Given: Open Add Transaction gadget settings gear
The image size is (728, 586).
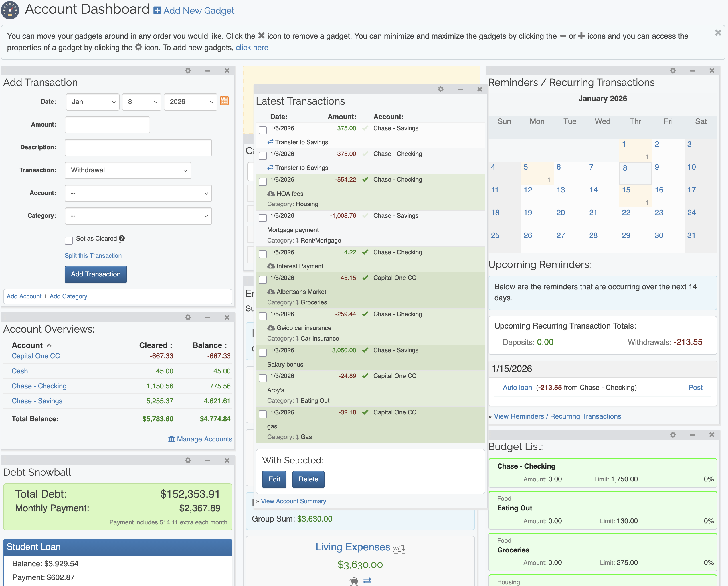Looking at the screenshot, I should [188, 71].
